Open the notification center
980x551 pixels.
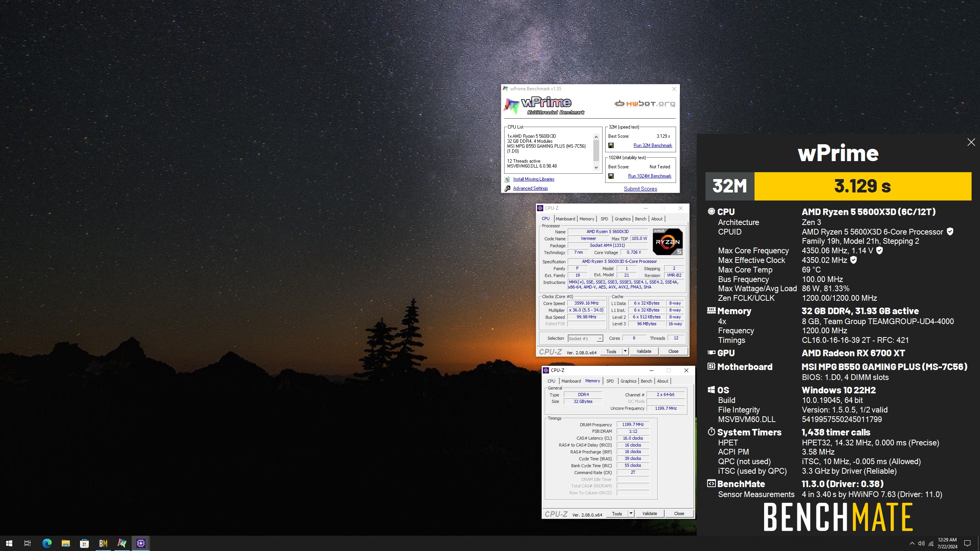(x=967, y=543)
